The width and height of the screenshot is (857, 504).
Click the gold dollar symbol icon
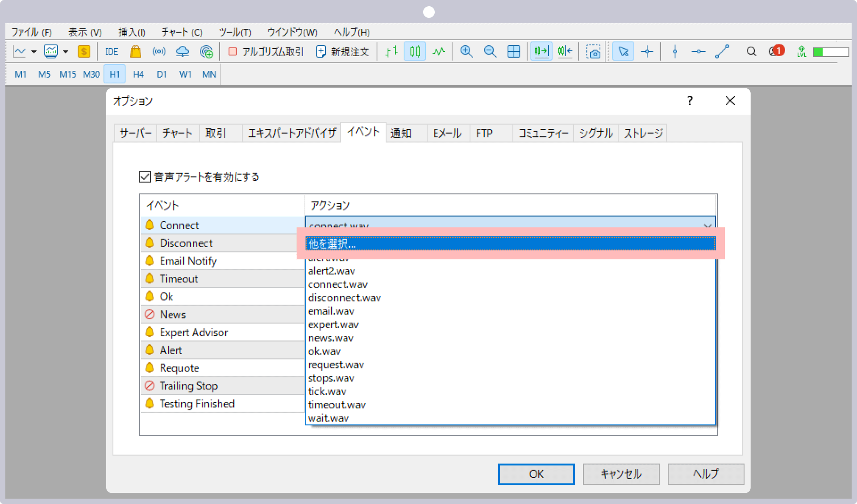[x=84, y=52]
